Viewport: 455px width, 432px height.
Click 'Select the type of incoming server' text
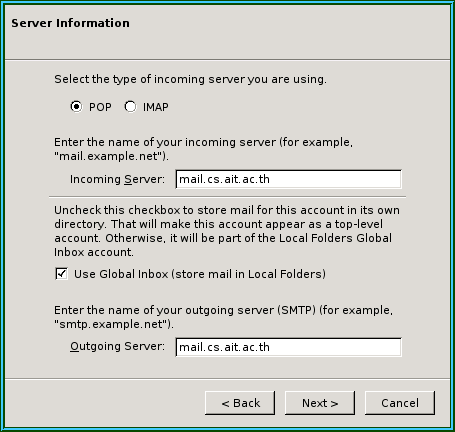click(x=190, y=79)
